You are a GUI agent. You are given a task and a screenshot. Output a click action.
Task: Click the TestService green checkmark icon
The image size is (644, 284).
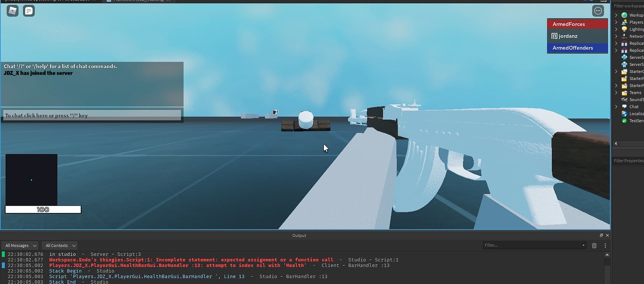tap(625, 121)
